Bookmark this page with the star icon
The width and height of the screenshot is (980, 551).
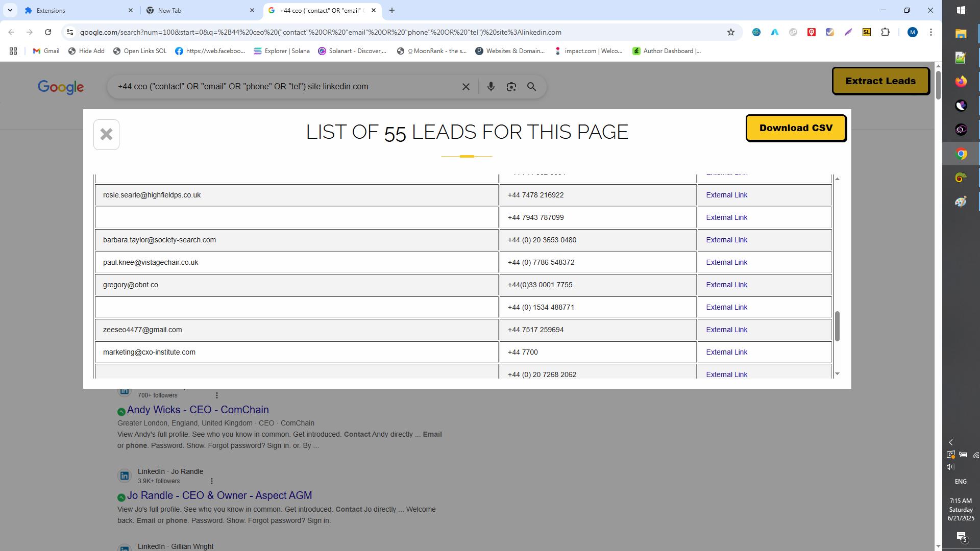click(730, 32)
